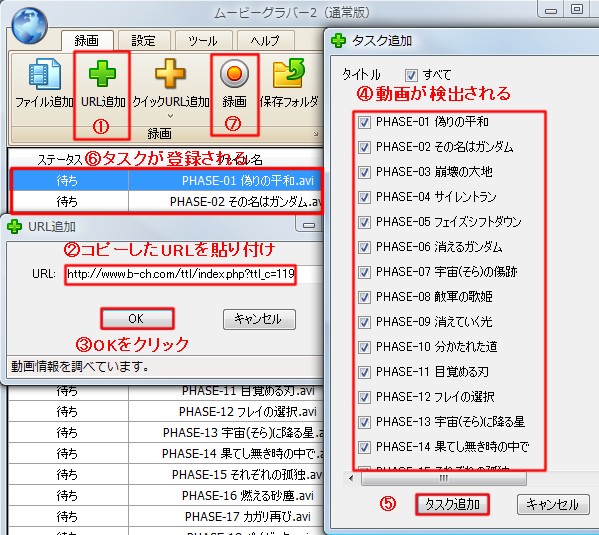The image size is (599, 535).
Task: Click the green plus URL追加 icon
Action: [102, 73]
